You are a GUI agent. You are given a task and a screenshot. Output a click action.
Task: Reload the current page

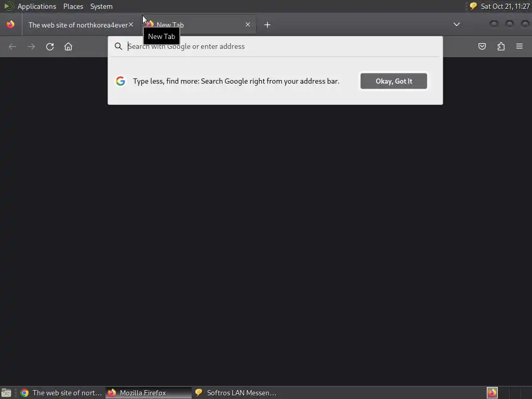pyautogui.click(x=50, y=46)
